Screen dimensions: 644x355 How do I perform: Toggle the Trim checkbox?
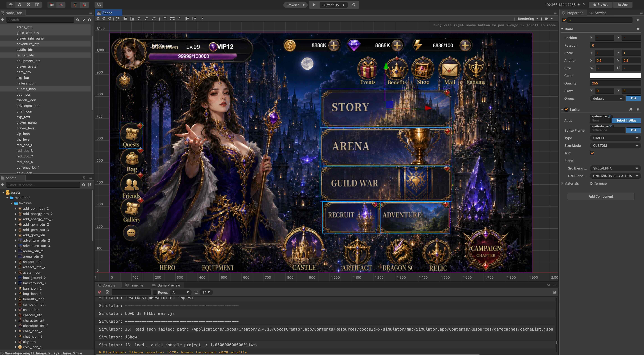click(x=592, y=153)
